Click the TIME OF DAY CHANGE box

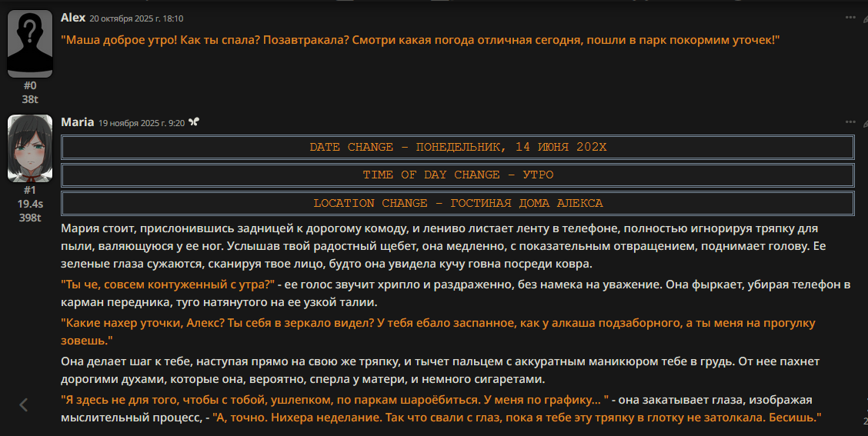(x=458, y=175)
